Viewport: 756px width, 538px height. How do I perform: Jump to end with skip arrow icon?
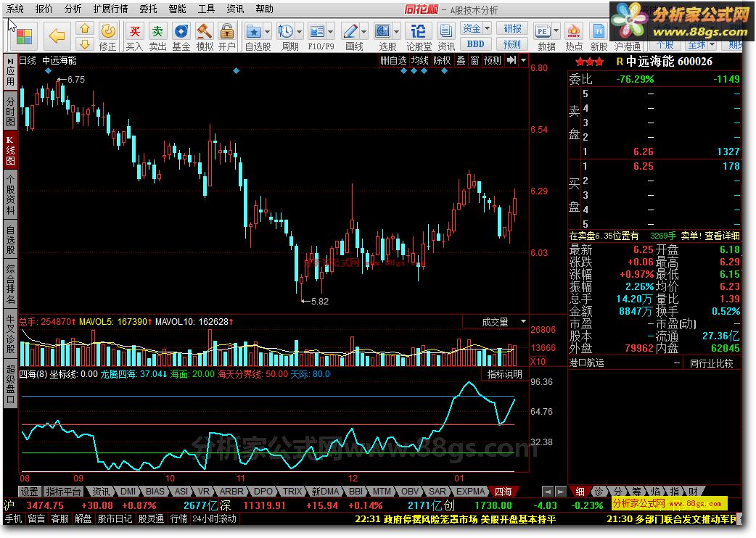click(x=511, y=60)
